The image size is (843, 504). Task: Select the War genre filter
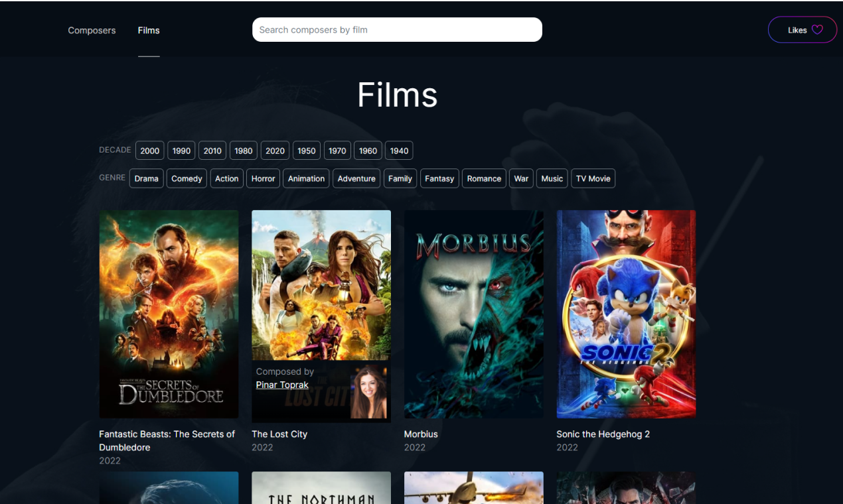point(521,178)
